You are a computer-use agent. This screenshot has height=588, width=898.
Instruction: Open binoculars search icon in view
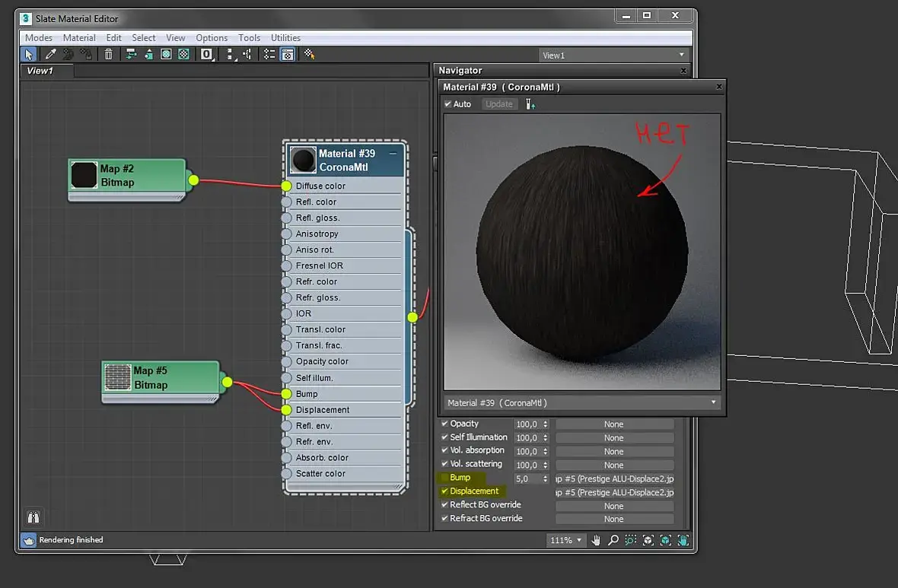pos(33,516)
